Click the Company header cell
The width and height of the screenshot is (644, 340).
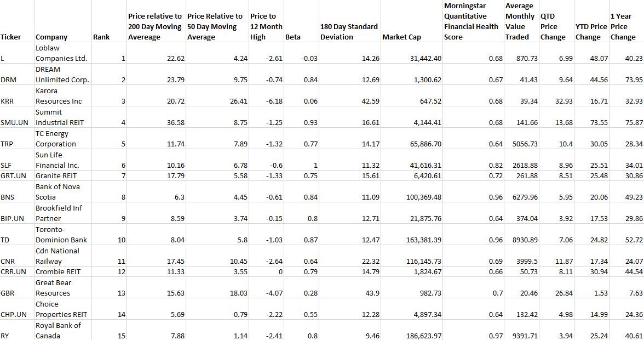point(51,37)
